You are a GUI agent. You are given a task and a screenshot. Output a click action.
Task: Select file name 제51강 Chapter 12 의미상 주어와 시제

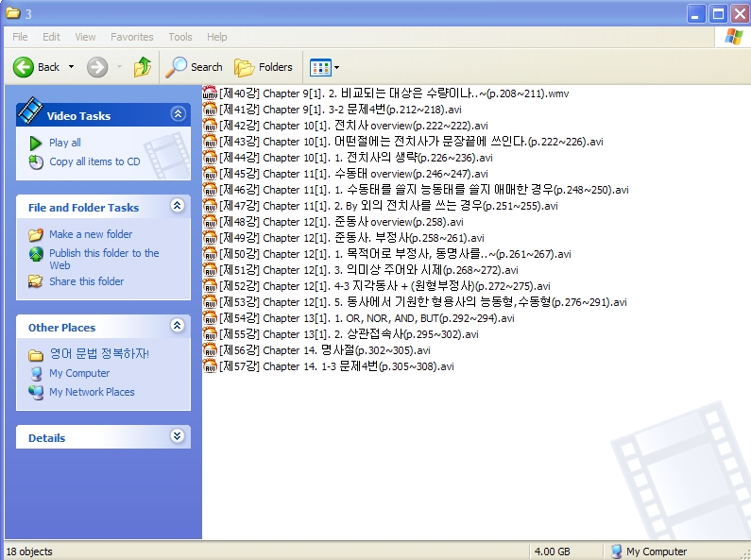pos(368,270)
